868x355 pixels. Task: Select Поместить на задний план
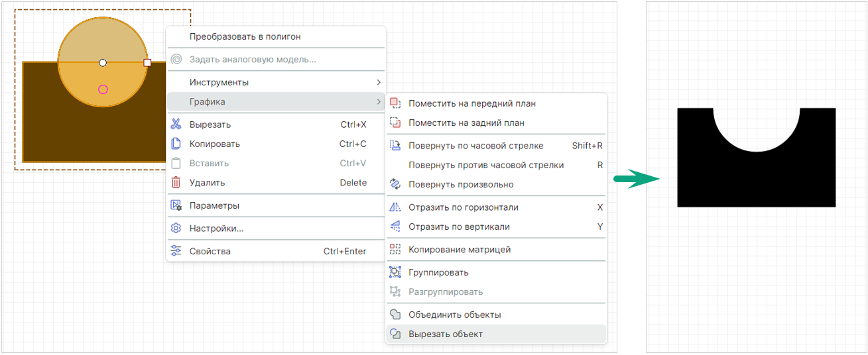click(466, 123)
